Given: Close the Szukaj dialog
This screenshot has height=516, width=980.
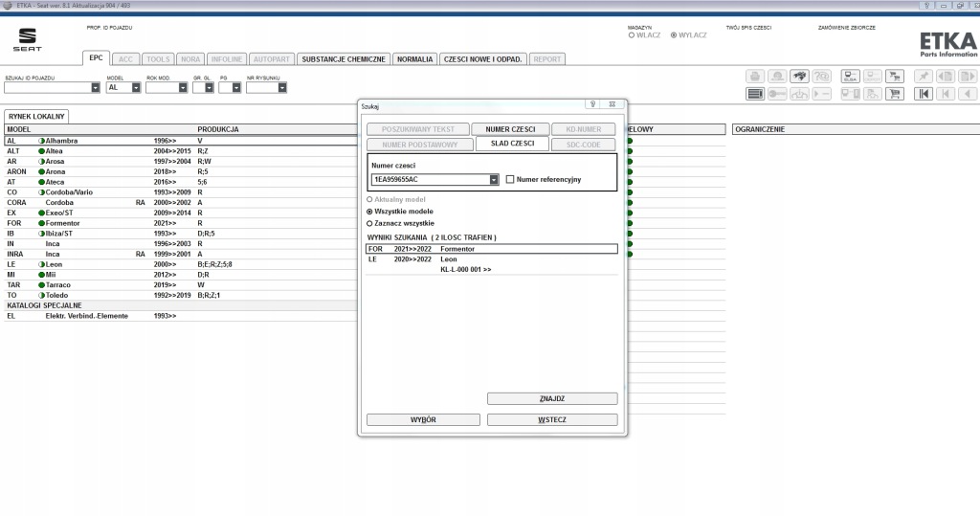Looking at the screenshot, I should [612, 104].
